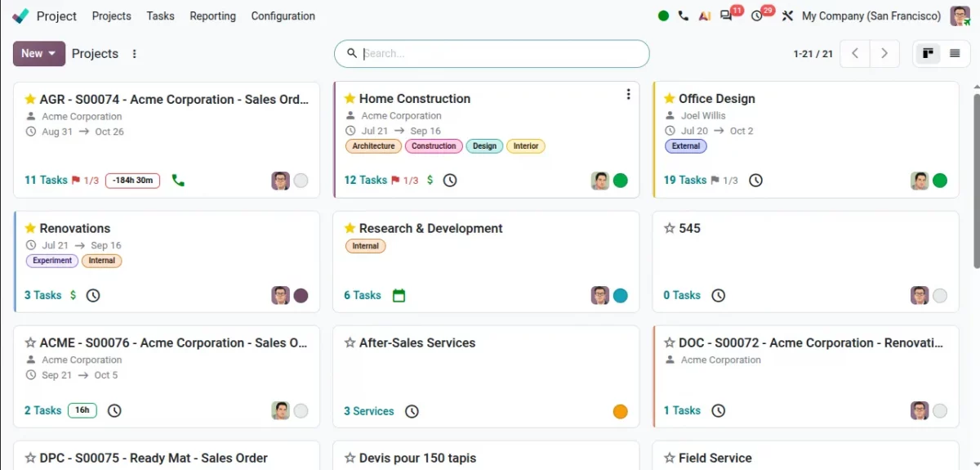Unfavorite the AGR - S00074 project star
The height and width of the screenshot is (470, 980).
[30, 99]
